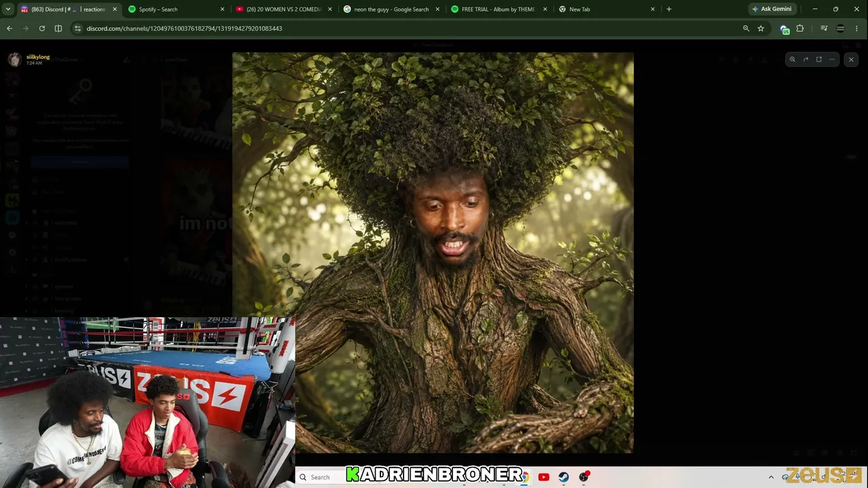Click the siilkylong username
Viewport: 868px width, 488px height.
pos(38,57)
